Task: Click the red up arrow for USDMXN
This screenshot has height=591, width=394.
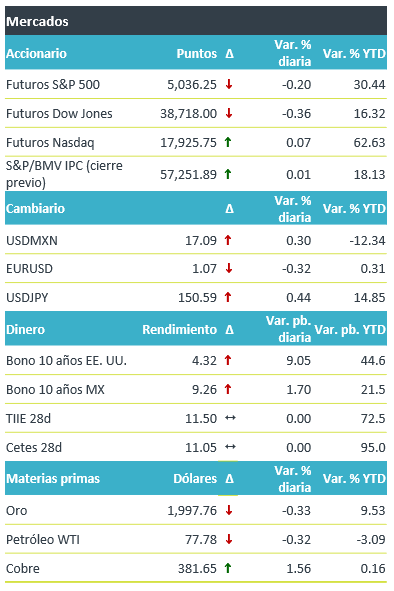Action: (228, 240)
